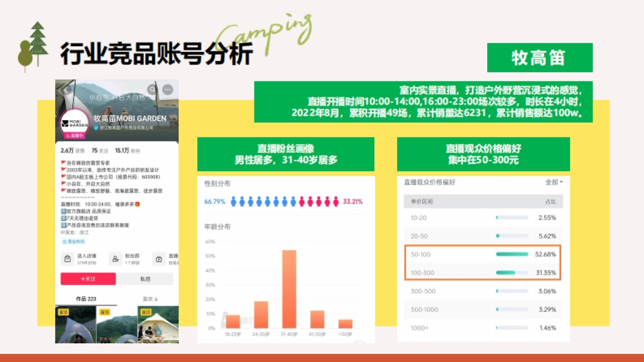Switch to the 作品 223 tab
This screenshot has width=644, height=362.
pyautogui.click(x=86, y=298)
